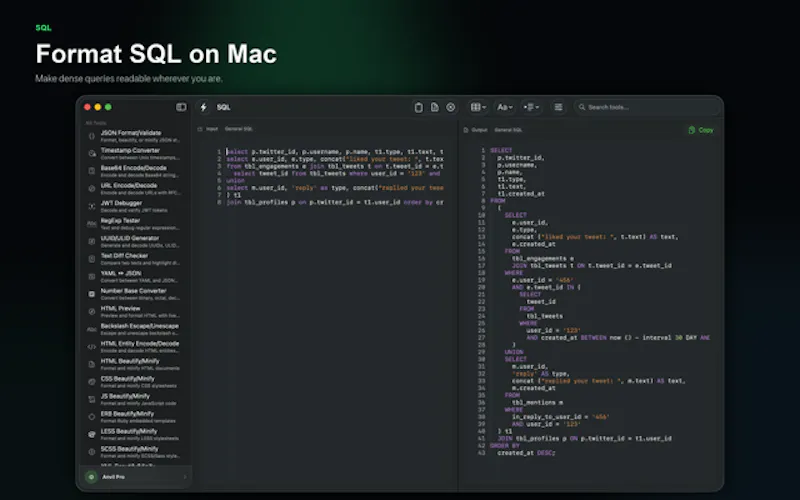Open UUID/ULID Generator tool
This screenshot has height=500, width=800.
136,242
